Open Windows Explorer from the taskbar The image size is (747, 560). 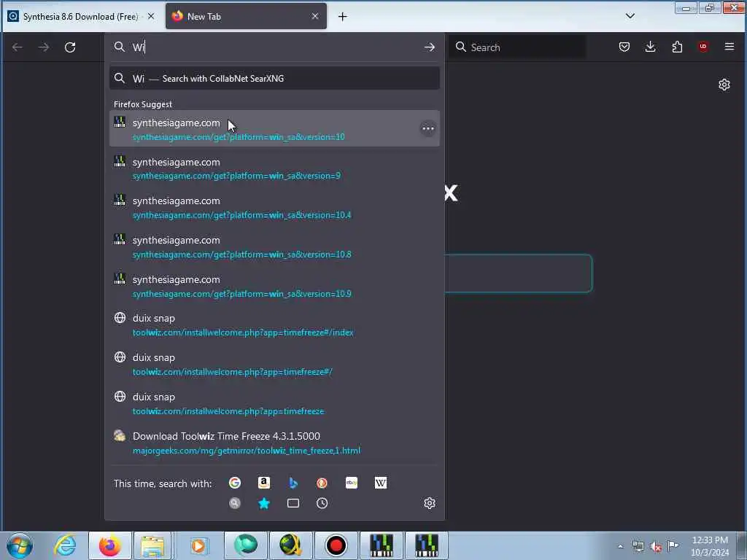[152, 545]
